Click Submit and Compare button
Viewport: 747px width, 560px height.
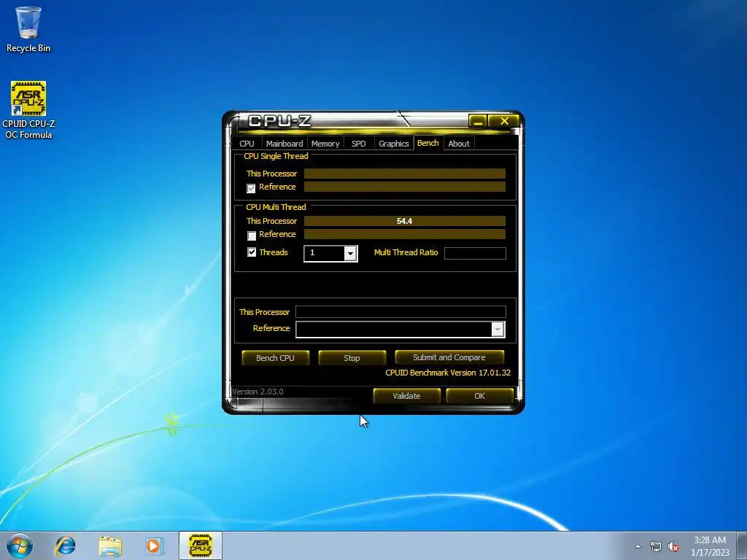[449, 357]
